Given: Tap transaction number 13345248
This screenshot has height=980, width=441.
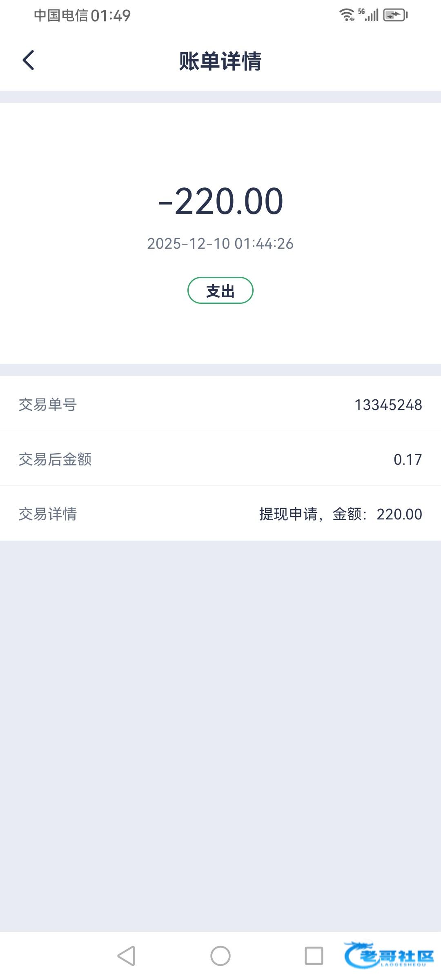Looking at the screenshot, I should coord(388,405).
